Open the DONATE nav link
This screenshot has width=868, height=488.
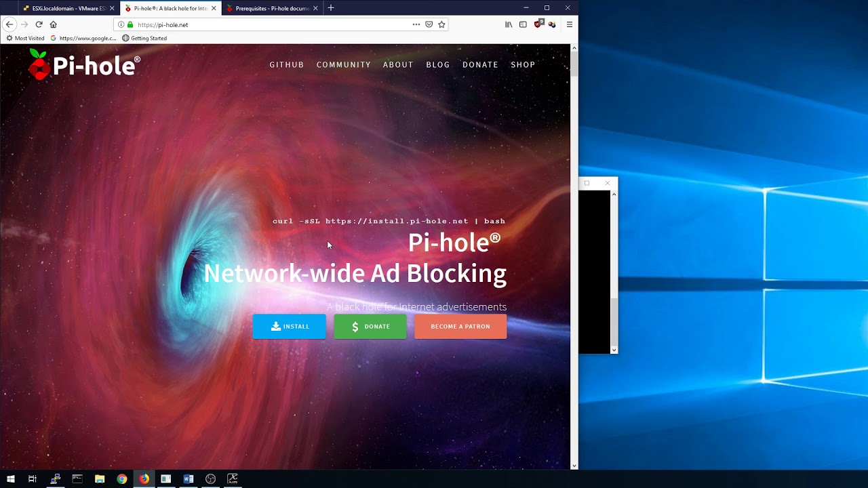(x=480, y=64)
